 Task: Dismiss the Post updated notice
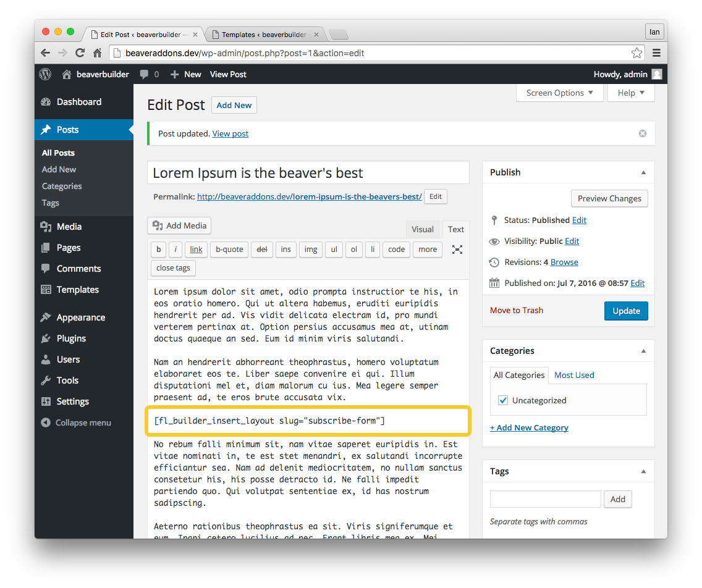click(643, 133)
